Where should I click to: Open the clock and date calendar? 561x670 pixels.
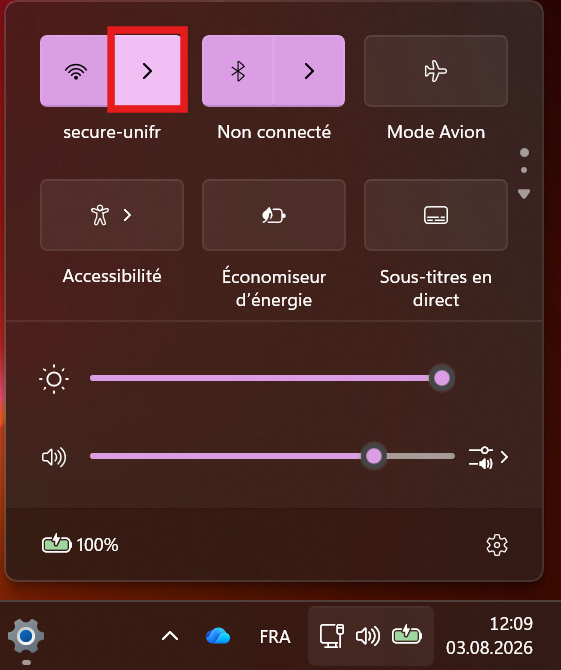point(490,636)
